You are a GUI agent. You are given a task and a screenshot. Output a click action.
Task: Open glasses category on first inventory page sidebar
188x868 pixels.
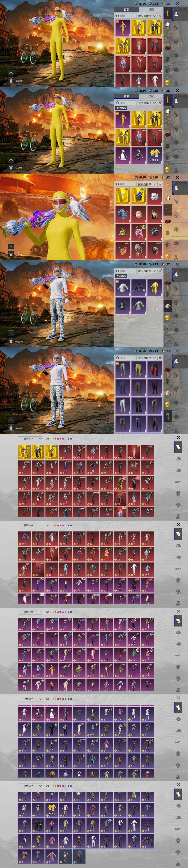[178, 482]
